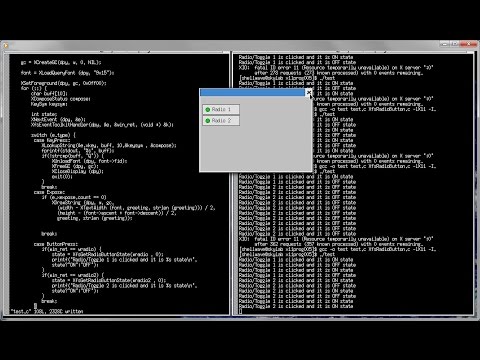Click the empty gray area of test window

click(255, 149)
